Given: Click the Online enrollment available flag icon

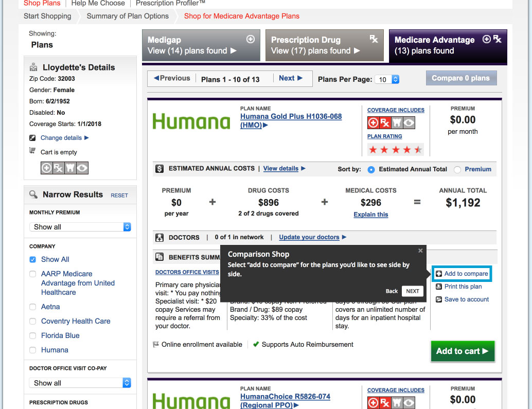Looking at the screenshot, I should (156, 345).
